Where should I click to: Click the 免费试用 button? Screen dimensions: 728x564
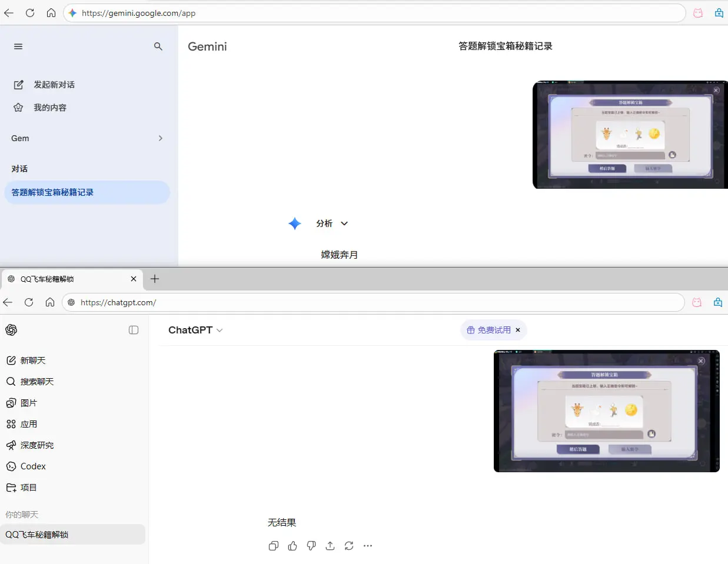pos(488,330)
